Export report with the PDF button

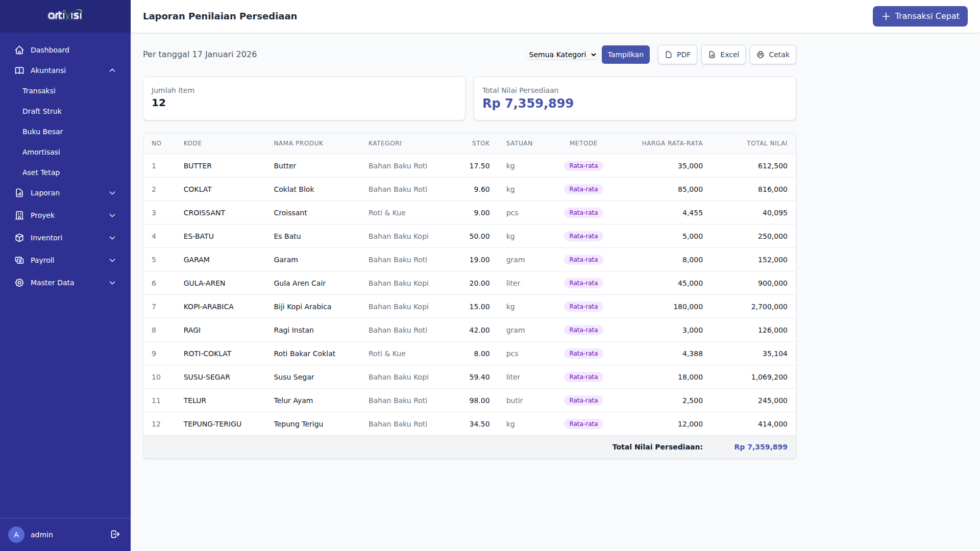(x=677, y=55)
